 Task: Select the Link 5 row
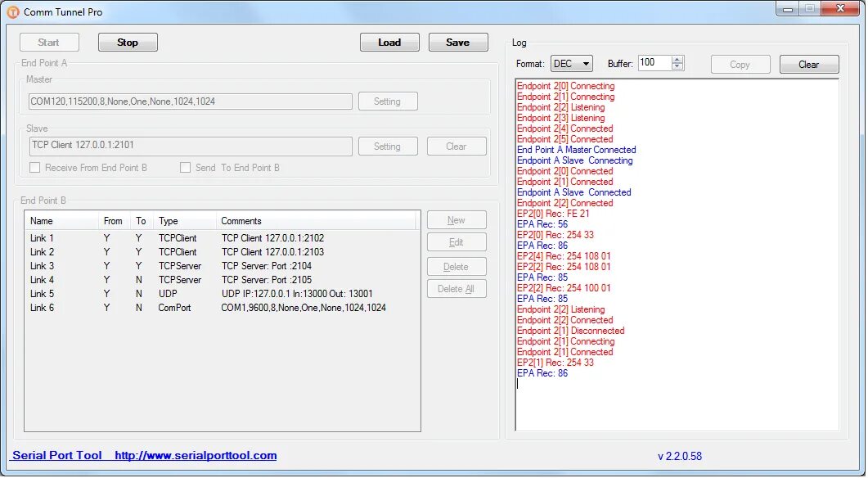click(222, 294)
